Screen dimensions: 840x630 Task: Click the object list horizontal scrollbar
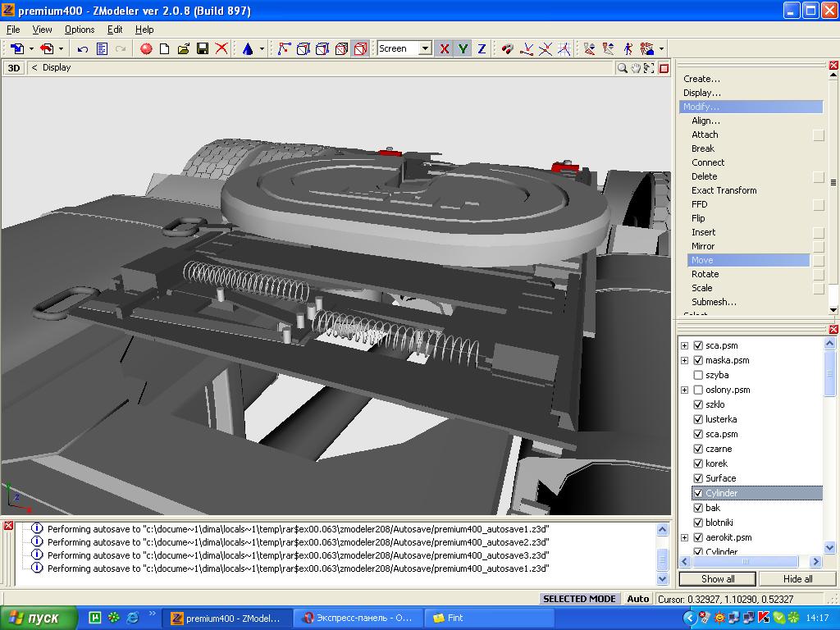pos(746,562)
